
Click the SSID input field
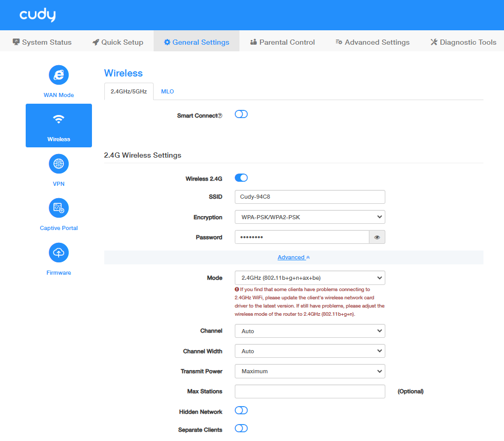[x=310, y=197]
